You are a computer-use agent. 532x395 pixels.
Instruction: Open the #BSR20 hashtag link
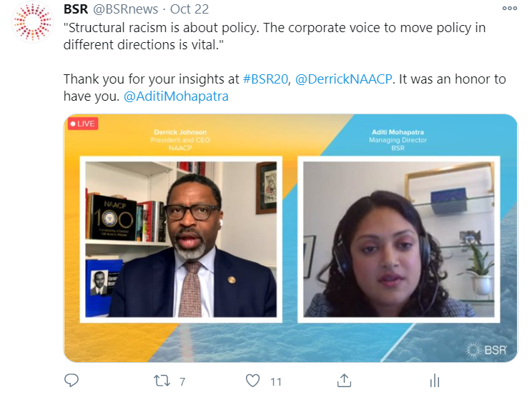tap(265, 79)
